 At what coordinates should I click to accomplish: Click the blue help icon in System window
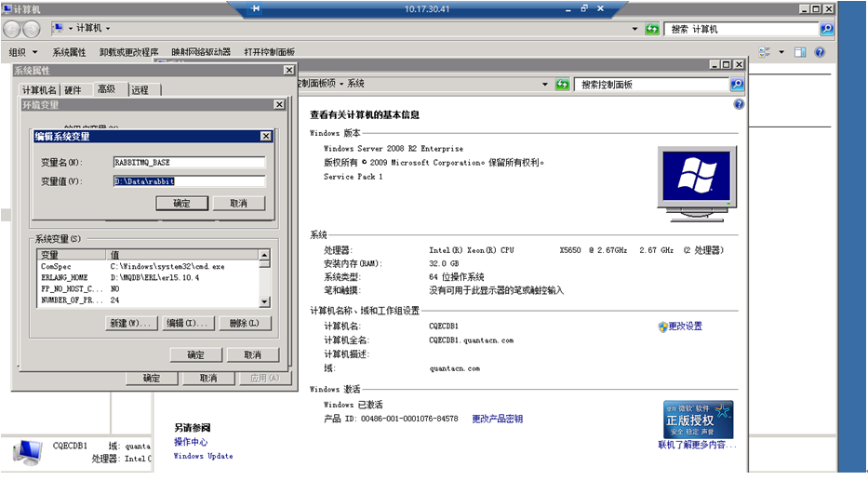click(x=739, y=104)
